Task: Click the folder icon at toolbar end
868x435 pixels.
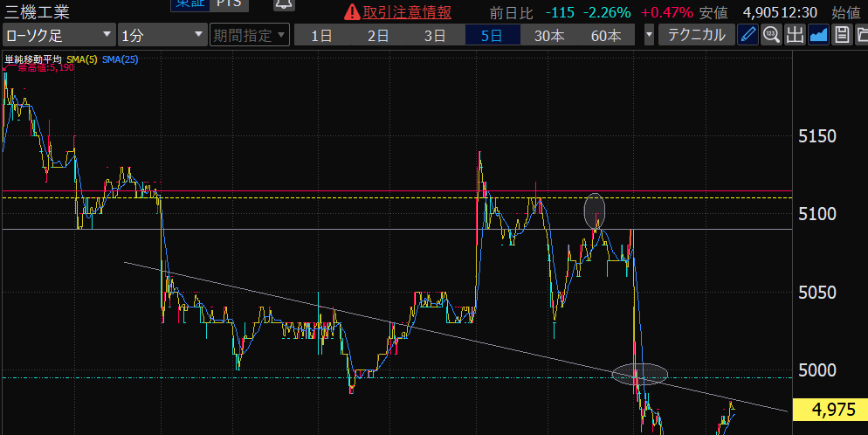Action: coord(861,35)
